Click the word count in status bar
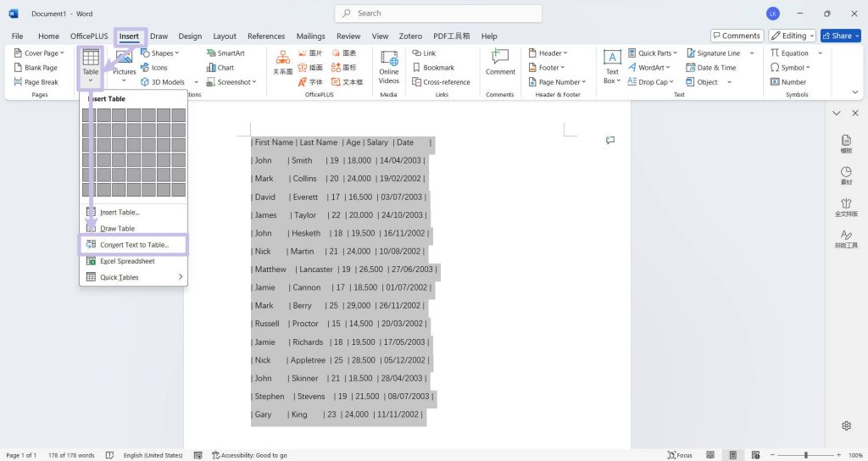868x461 pixels. [x=71, y=455]
